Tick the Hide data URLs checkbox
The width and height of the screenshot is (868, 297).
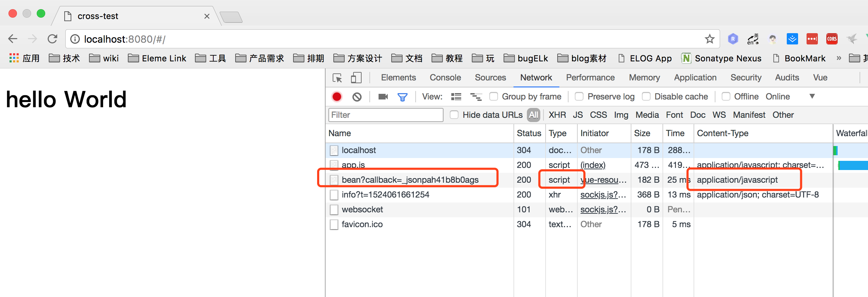click(454, 115)
